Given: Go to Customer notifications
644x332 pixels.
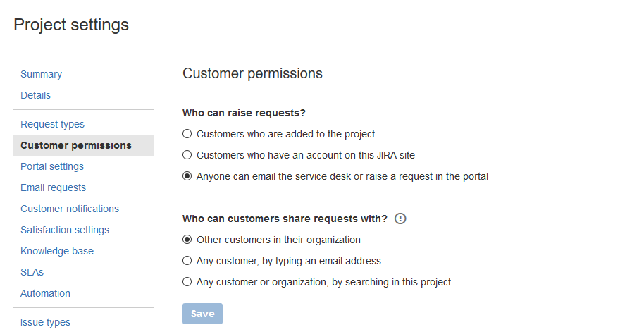Looking at the screenshot, I should click(x=70, y=209).
